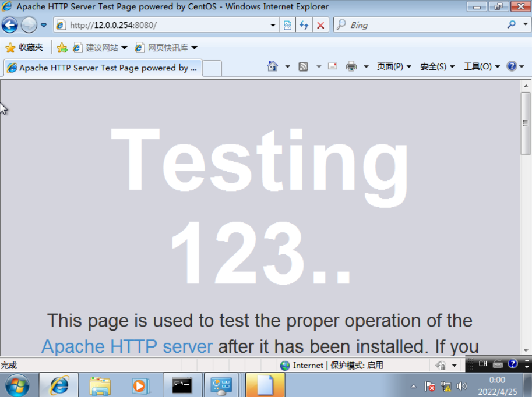Add page to favorites bar icon
Screen dimensions: 532x397
click(x=62, y=48)
